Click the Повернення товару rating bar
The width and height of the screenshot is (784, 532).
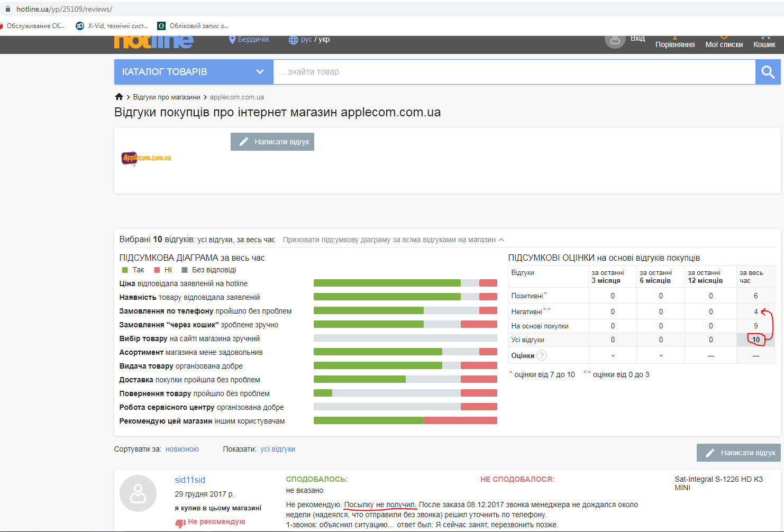click(405, 393)
